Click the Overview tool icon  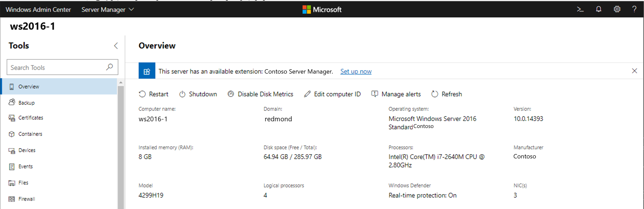(11, 87)
